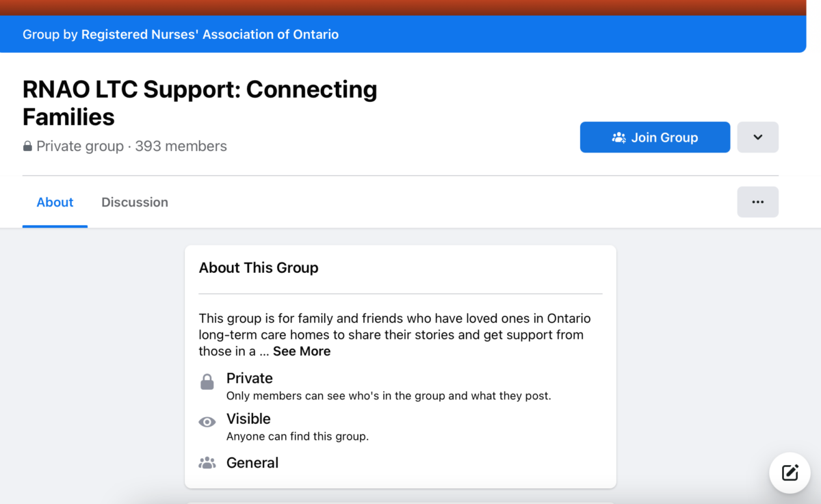The image size is (821, 504).
Task: Click the General group type label
Action: click(x=252, y=463)
